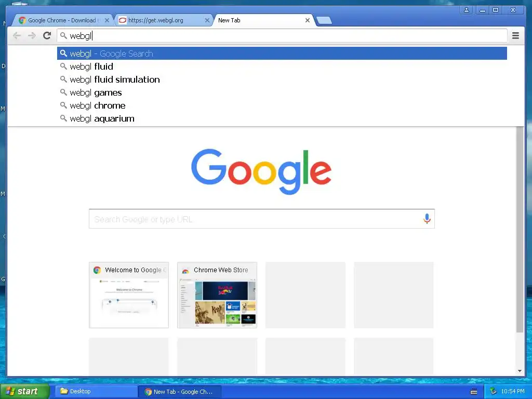
Task: Open the Chrome hamburger menu
Action: point(515,36)
